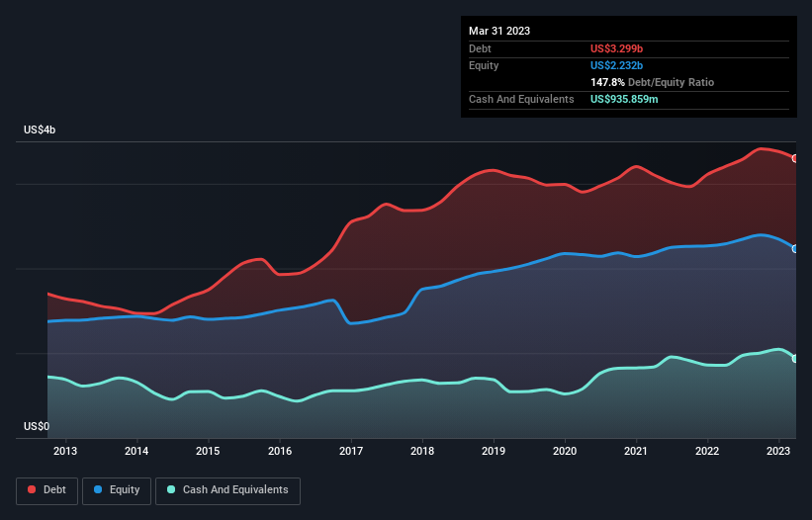Screen dimensions: 812x520
Task: Select the 2013 x-axis label
Action: 65,451
